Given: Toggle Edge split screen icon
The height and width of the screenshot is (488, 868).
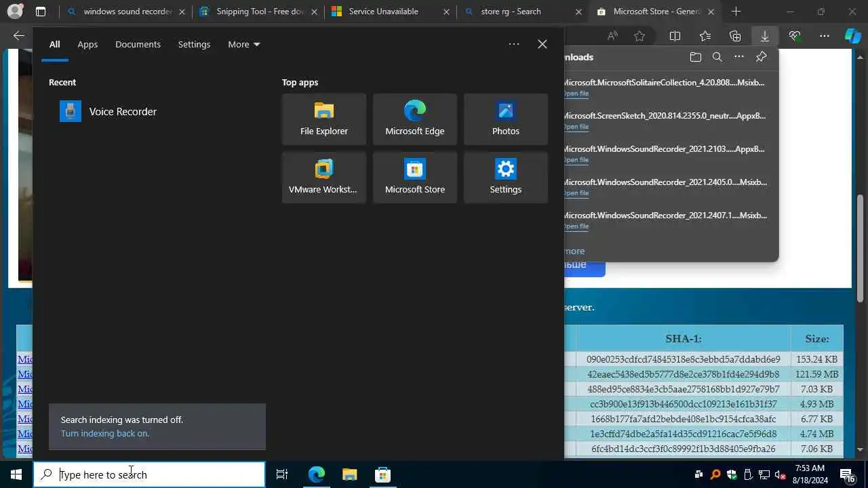Looking at the screenshot, I should (675, 36).
